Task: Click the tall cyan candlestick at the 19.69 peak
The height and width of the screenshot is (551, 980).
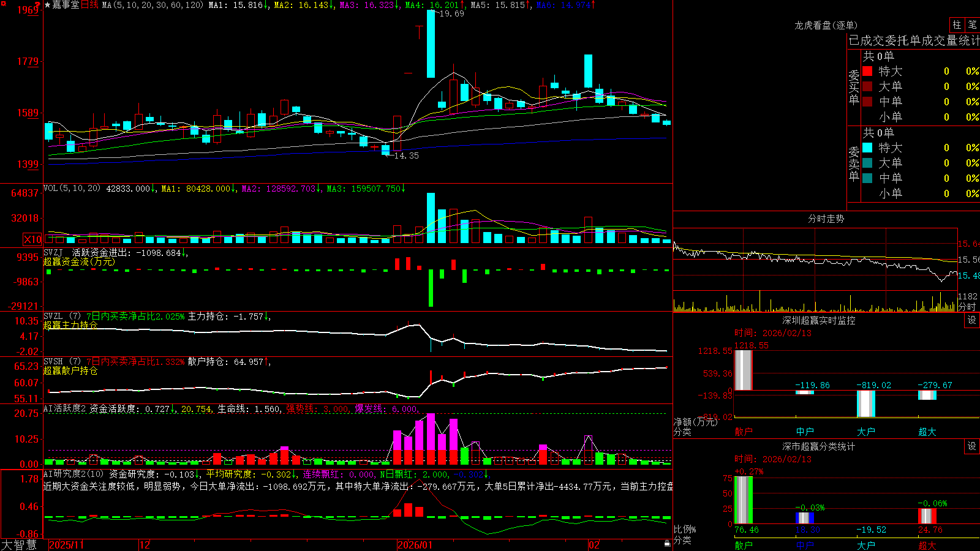Action: (x=431, y=43)
